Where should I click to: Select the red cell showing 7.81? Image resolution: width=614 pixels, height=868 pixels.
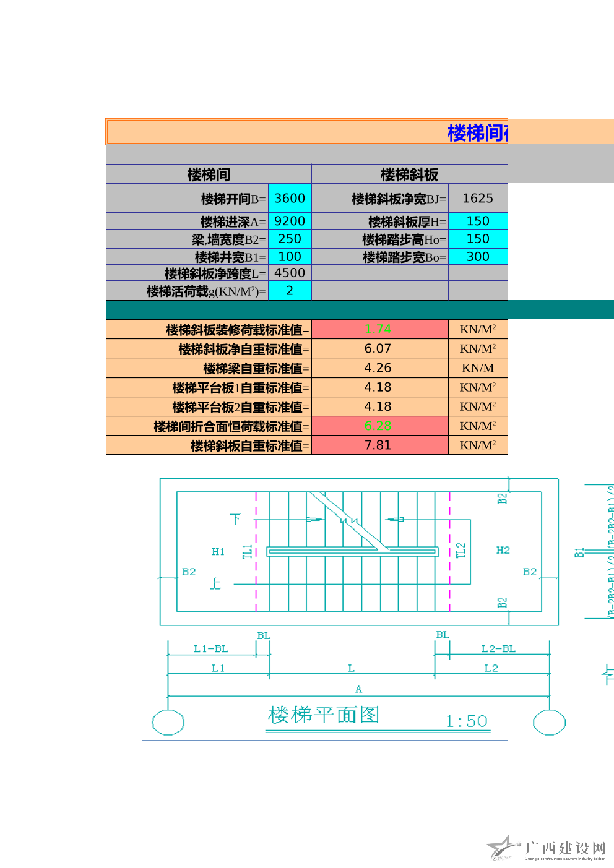379,445
